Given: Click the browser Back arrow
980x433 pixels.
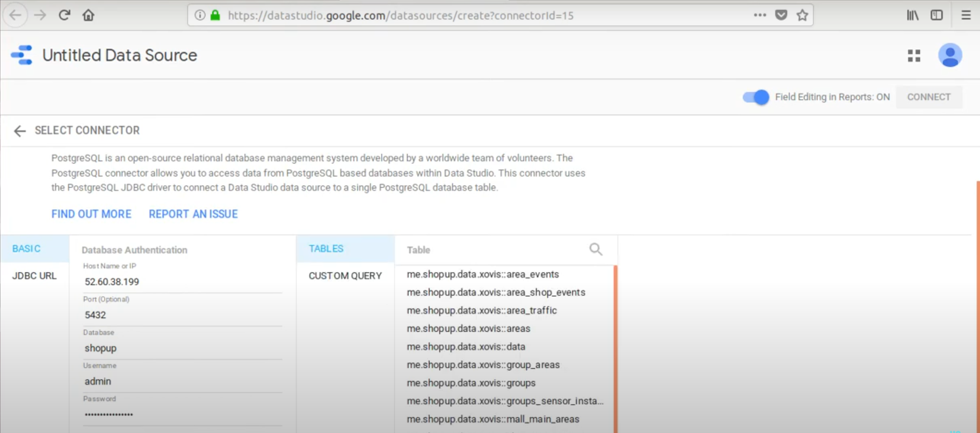Looking at the screenshot, I should point(16,15).
